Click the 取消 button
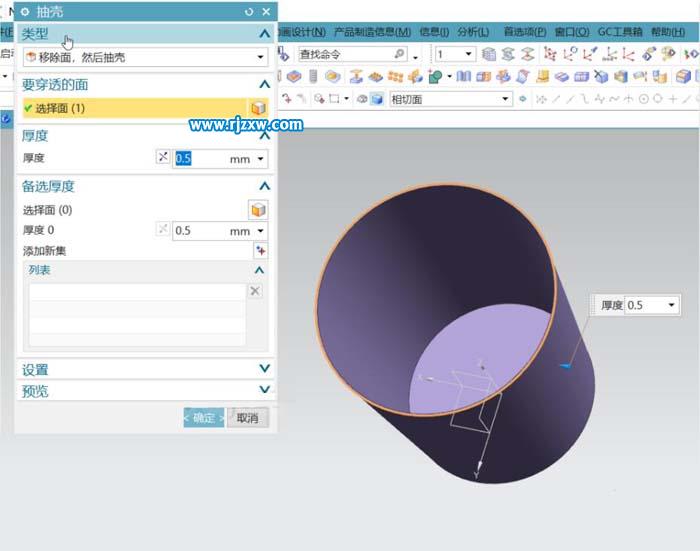The width and height of the screenshot is (700, 551). (247, 418)
